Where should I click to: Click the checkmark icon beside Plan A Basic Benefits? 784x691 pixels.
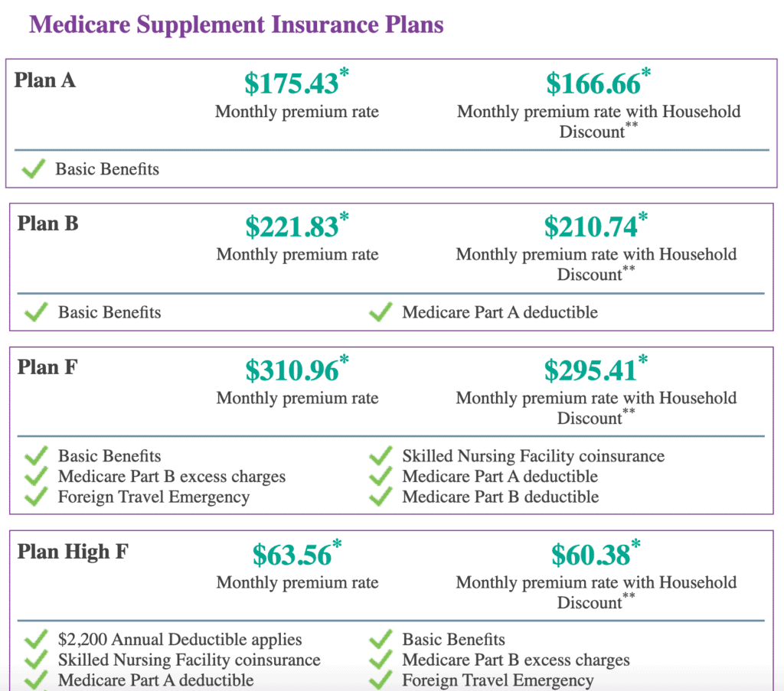pos(33,169)
